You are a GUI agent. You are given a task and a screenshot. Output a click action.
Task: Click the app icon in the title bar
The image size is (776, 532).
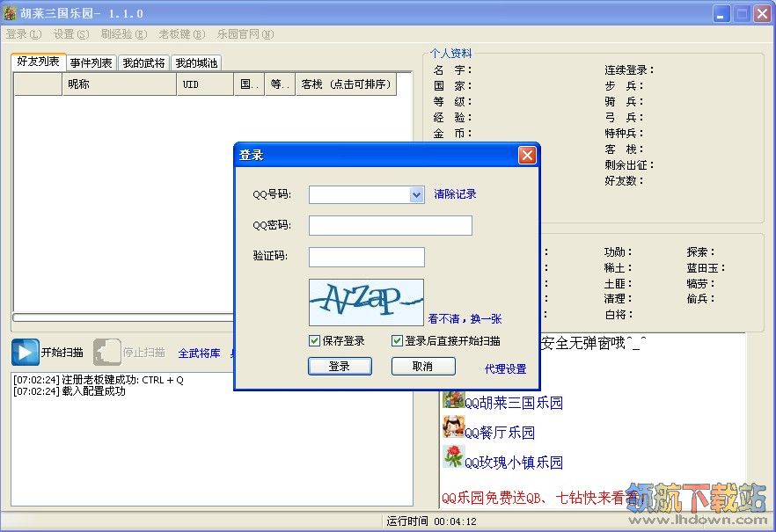tap(10, 13)
